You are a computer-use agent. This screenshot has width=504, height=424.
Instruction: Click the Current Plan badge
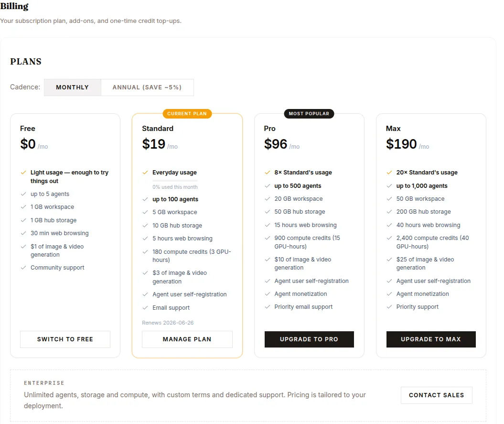point(187,114)
